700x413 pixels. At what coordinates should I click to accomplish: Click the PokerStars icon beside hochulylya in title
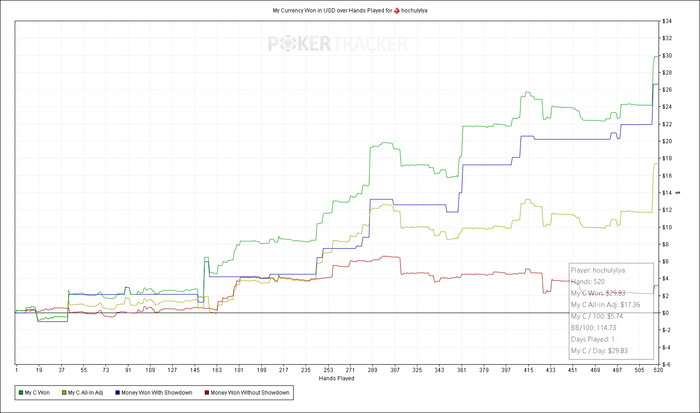(397, 10)
